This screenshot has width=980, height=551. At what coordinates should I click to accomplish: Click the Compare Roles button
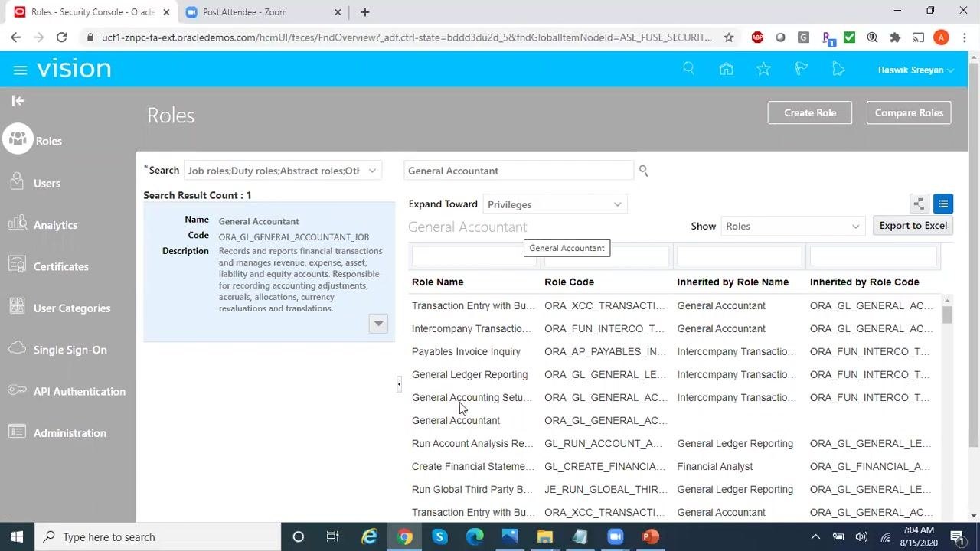coord(909,112)
